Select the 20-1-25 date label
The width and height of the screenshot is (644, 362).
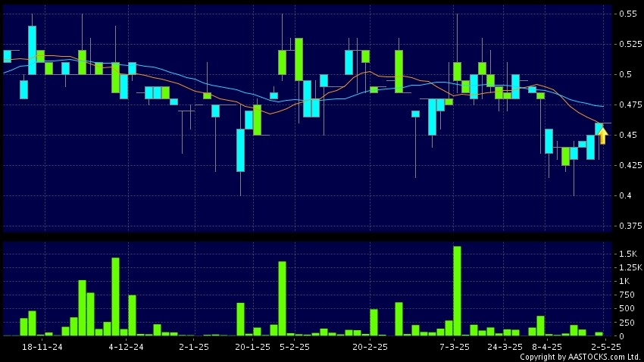(x=252, y=347)
